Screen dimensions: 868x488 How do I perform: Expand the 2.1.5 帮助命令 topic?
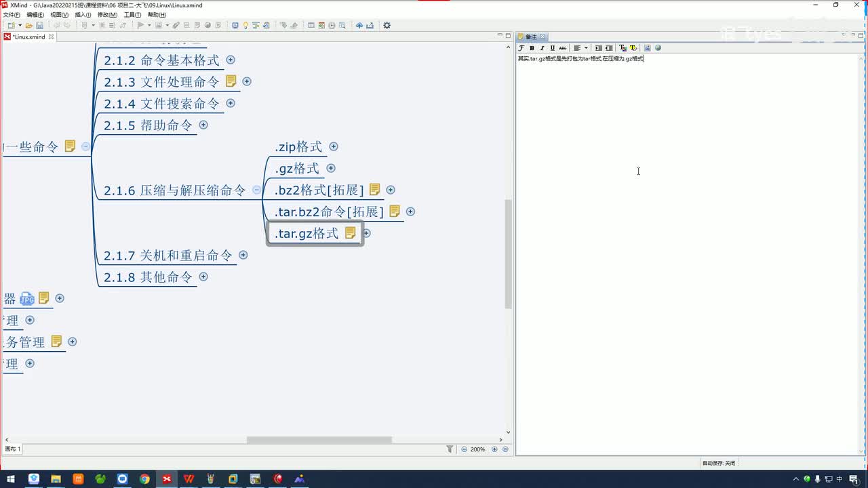click(203, 125)
